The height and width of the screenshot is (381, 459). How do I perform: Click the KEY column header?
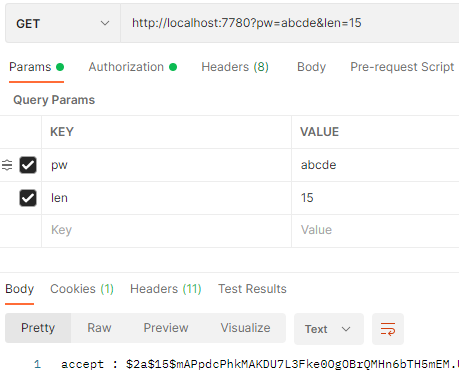pyautogui.click(x=62, y=132)
